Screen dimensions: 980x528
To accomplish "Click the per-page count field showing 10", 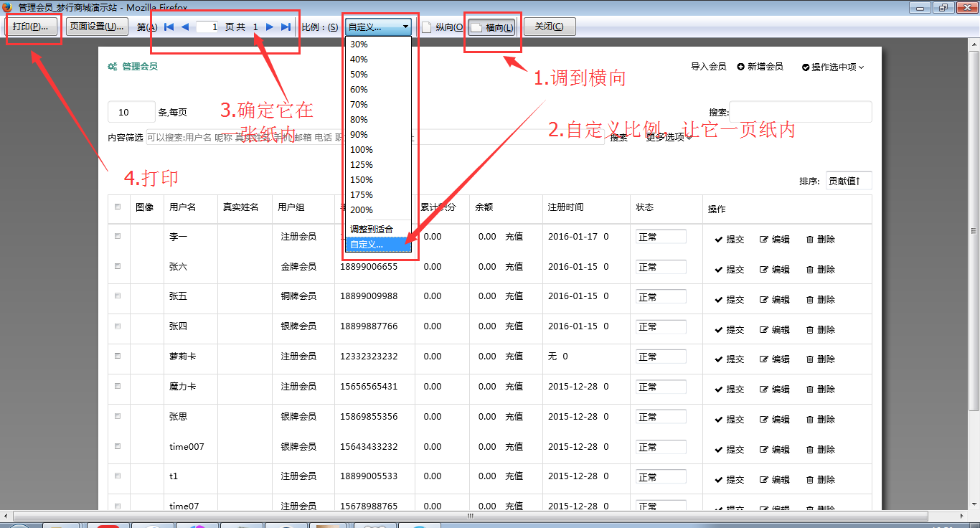I will 131,113.
